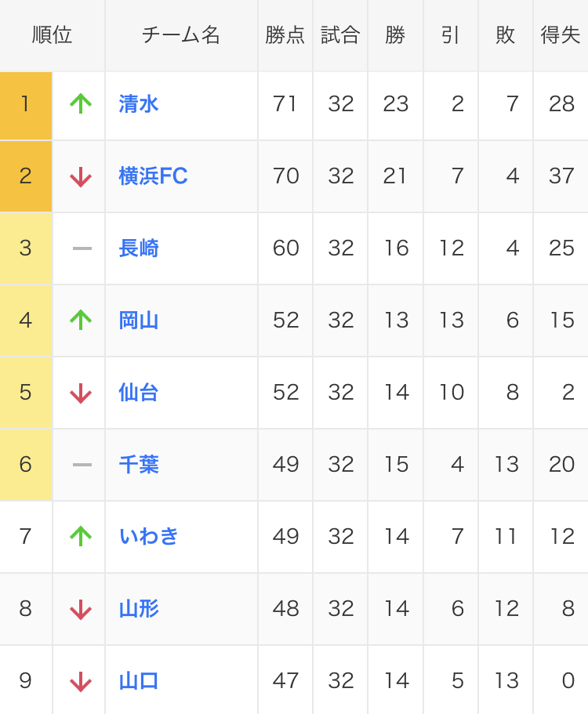This screenshot has width=588, height=714.
Task: Click the red down arrow beside 横浜FC
Action: pyautogui.click(x=81, y=176)
